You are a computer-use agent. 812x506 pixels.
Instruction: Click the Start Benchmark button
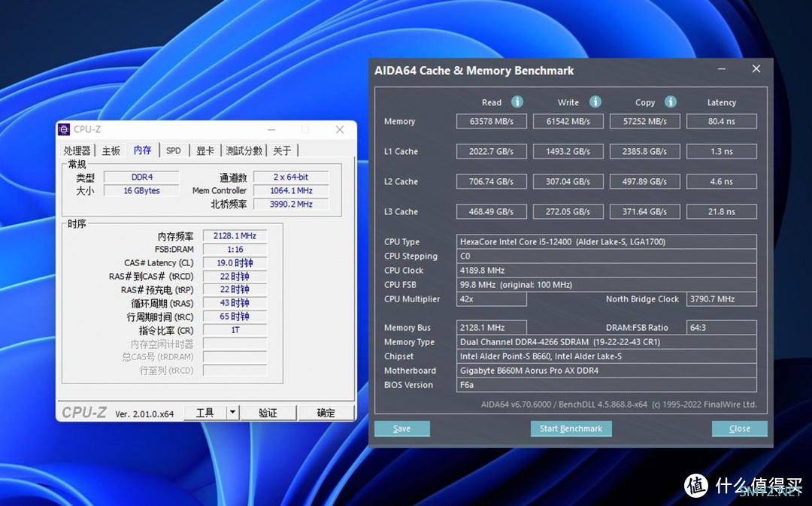click(571, 429)
